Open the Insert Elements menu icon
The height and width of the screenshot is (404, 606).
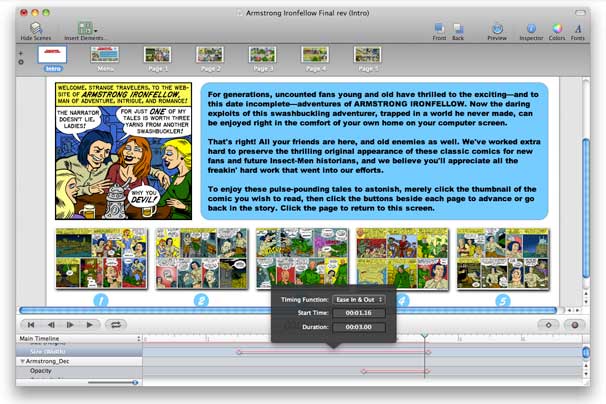pyautogui.click(x=85, y=28)
